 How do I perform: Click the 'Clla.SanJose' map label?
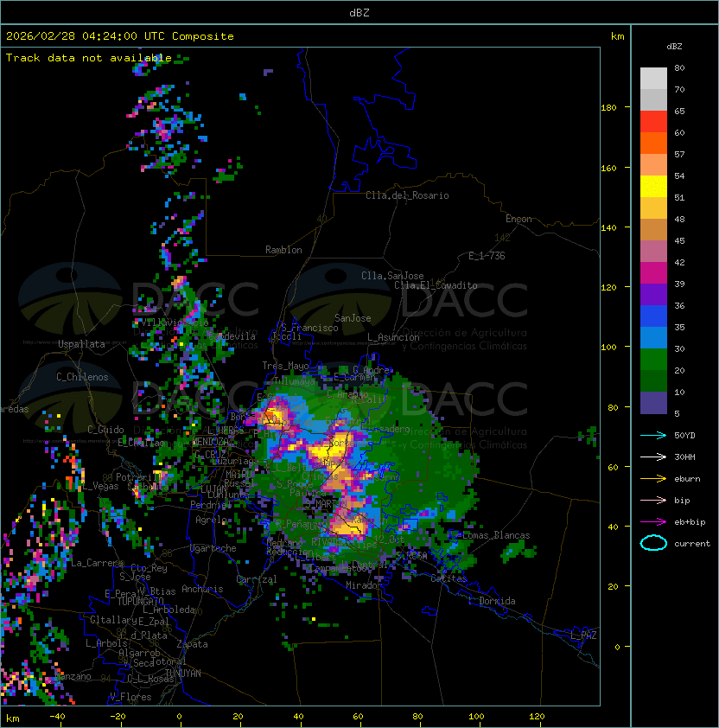coord(392,276)
